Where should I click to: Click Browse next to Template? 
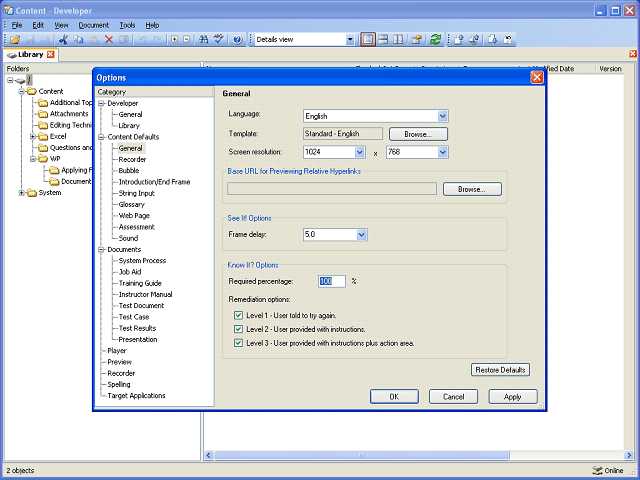tap(418, 134)
